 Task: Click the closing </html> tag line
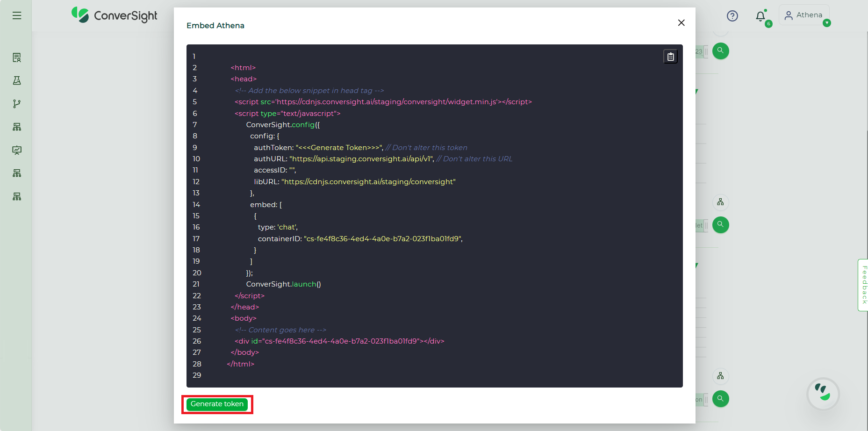240,364
